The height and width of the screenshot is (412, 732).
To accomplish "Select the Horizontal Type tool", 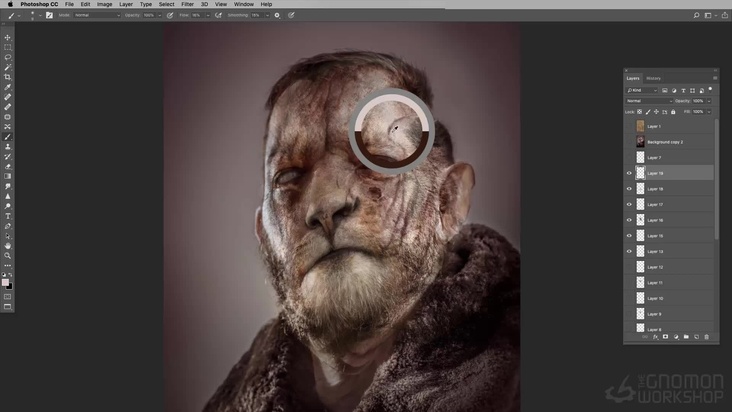I will pyautogui.click(x=7, y=216).
